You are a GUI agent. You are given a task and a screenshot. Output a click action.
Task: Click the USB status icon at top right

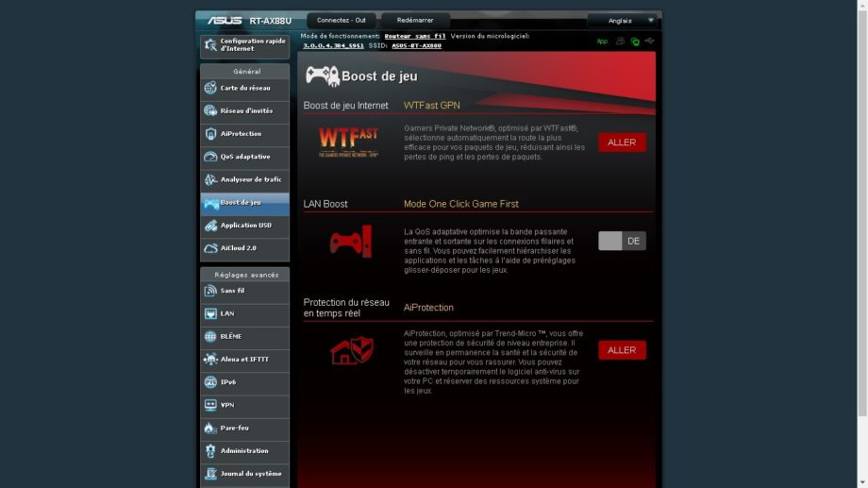click(649, 42)
